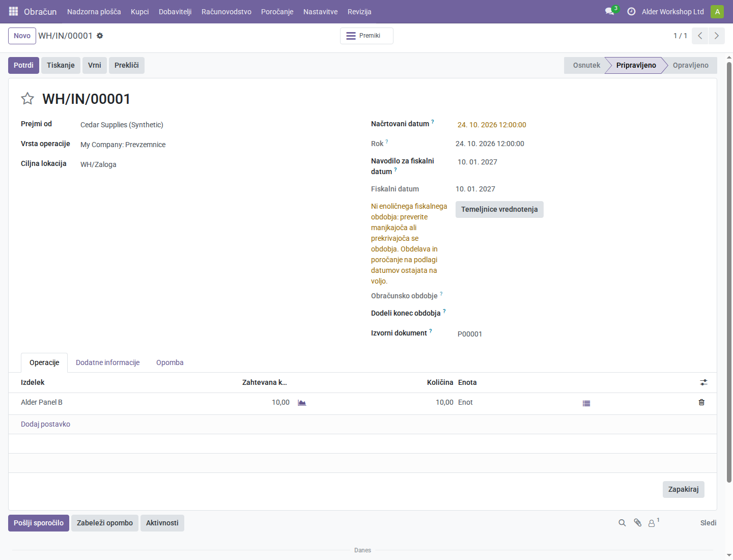The image size is (733, 560).
Task: Set status to Osnutek in status bar
Action: coord(586,65)
